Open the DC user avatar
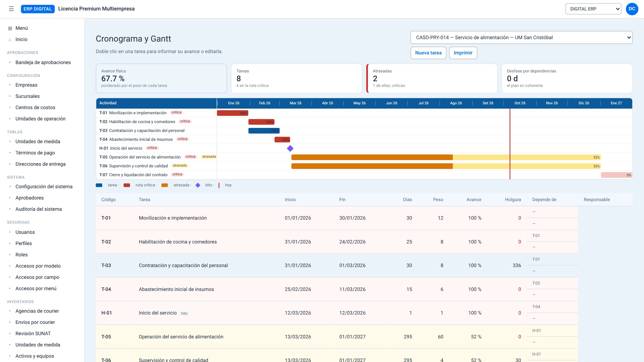 pyautogui.click(x=632, y=9)
